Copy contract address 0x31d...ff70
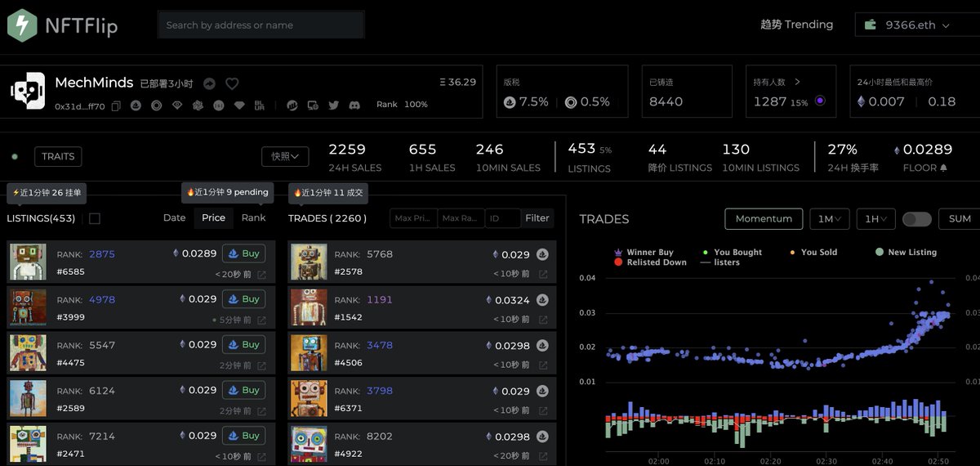The height and width of the screenshot is (466, 980). [x=116, y=105]
